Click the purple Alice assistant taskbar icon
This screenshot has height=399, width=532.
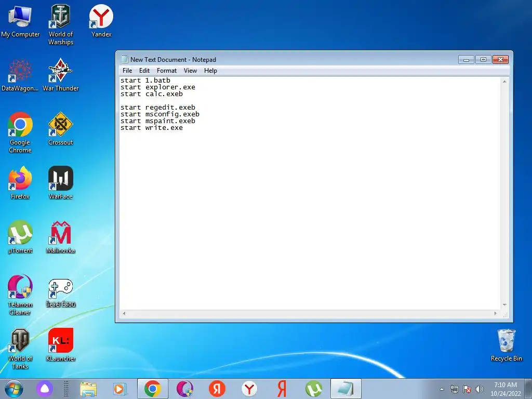tap(45, 389)
